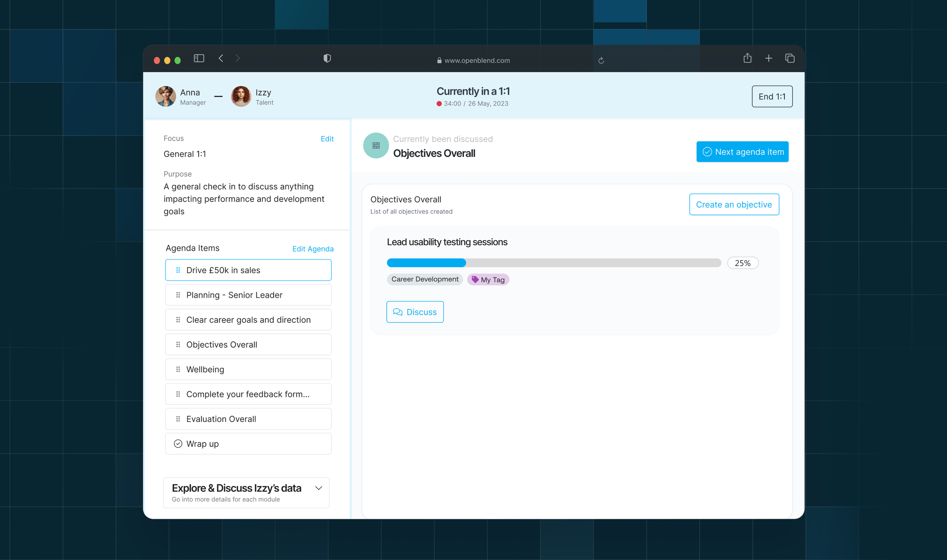This screenshot has height=560, width=947.
Task: Reload the page with refresh icon
Action: pos(601,60)
